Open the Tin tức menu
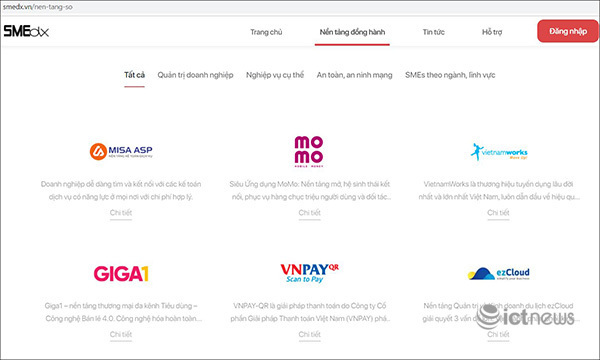This screenshot has height=360, width=600. click(434, 32)
